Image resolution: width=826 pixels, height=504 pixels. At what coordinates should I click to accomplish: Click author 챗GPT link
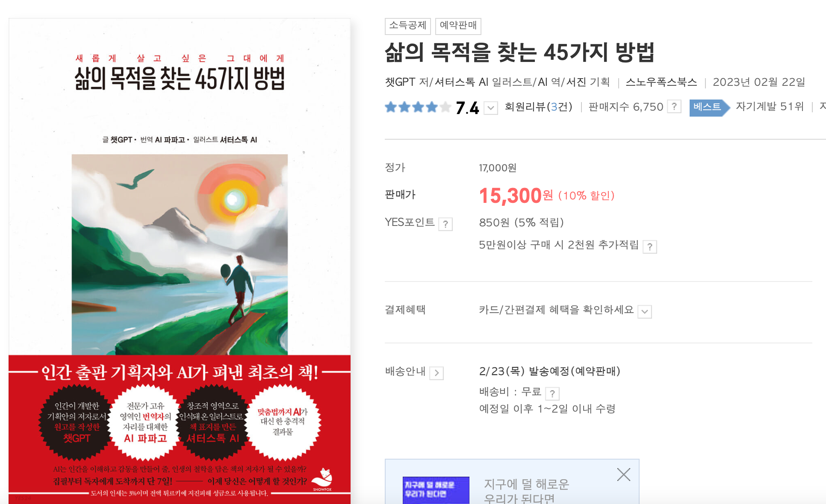[400, 82]
